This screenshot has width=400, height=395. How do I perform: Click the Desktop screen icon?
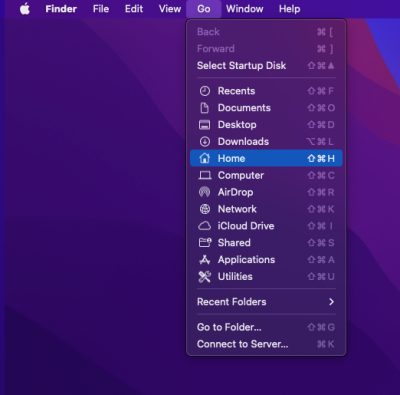coord(204,125)
